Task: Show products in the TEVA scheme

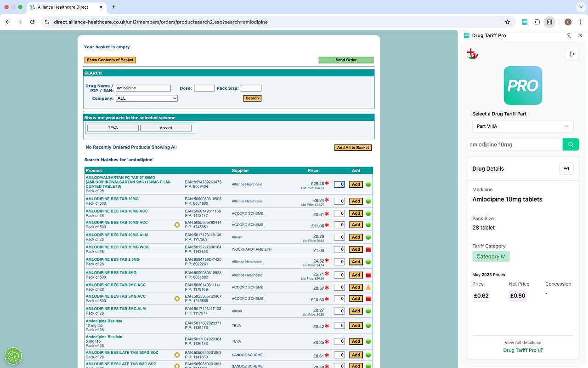Action: (x=113, y=128)
